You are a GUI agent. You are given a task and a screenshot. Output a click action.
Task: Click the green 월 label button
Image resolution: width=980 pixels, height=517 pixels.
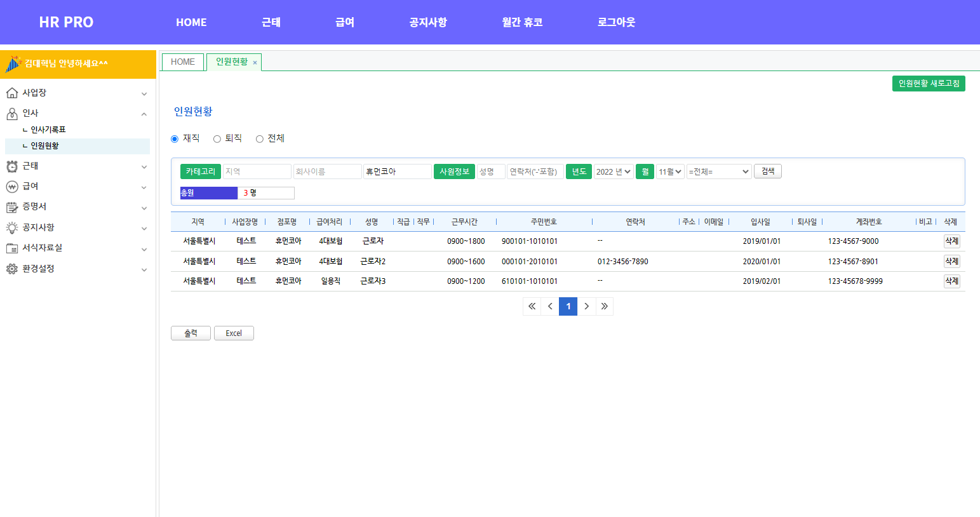point(645,171)
